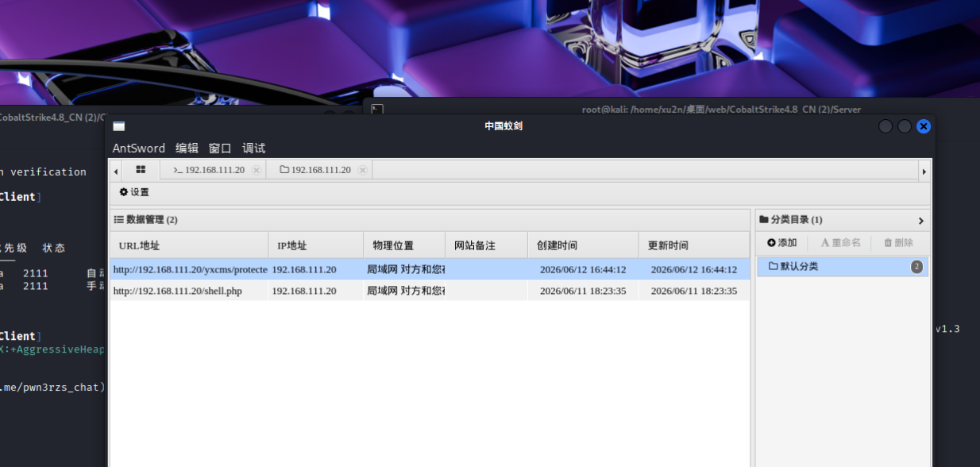Click the 分类目录 (1) folder header
This screenshot has width=980, height=467.
(x=791, y=220)
